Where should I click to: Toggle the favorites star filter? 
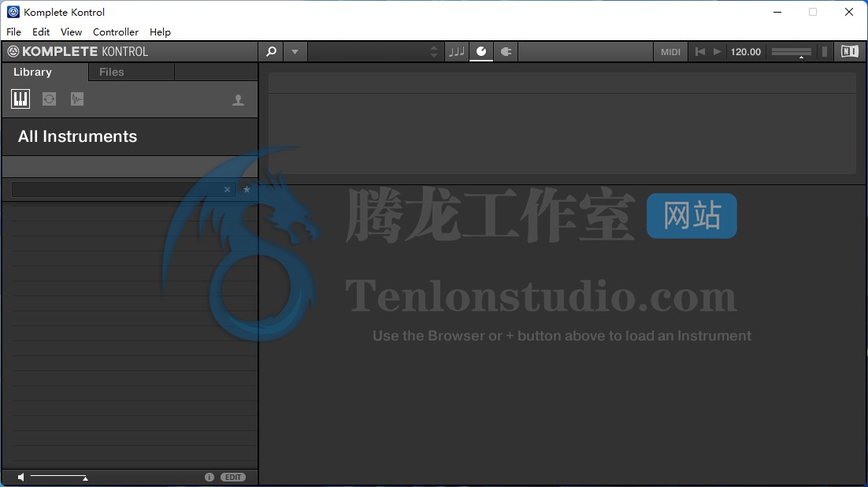point(247,189)
